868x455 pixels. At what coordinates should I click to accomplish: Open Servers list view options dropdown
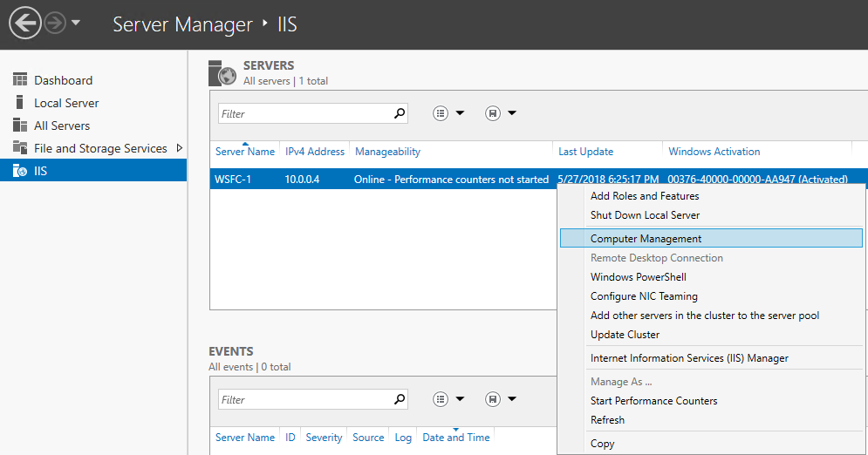coord(449,113)
